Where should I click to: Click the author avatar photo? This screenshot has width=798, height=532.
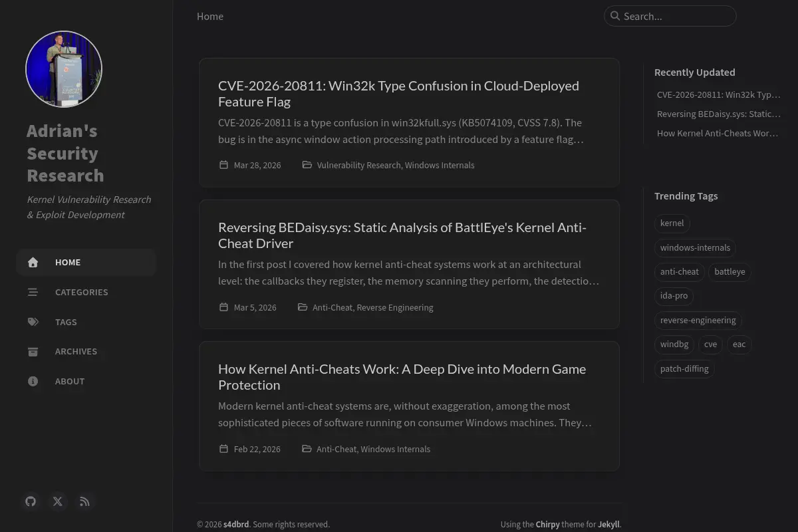64,68
